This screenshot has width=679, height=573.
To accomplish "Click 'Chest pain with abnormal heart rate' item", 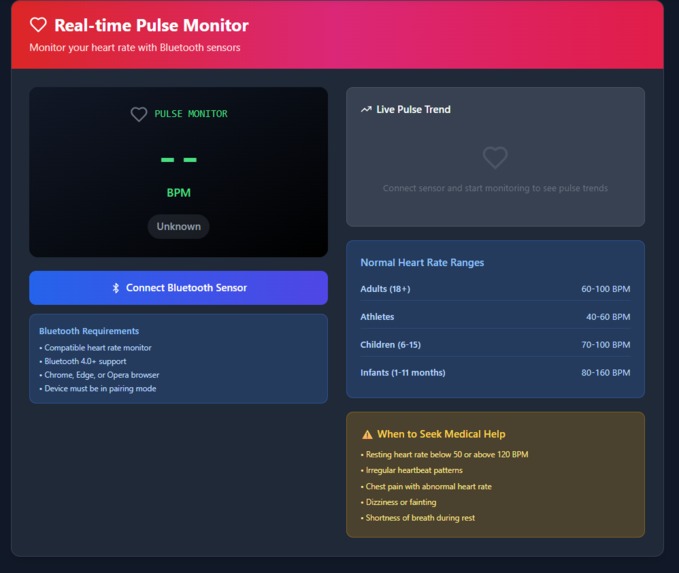I will (x=426, y=486).
